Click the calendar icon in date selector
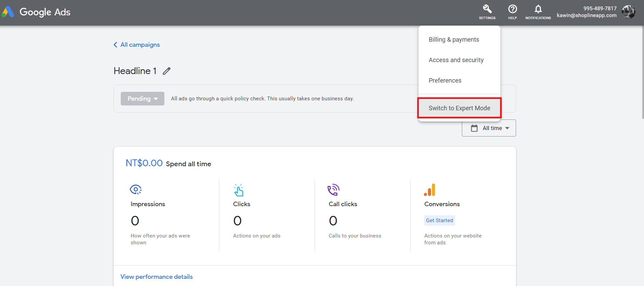This screenshot has height=286, width=644. coord(474,128)
